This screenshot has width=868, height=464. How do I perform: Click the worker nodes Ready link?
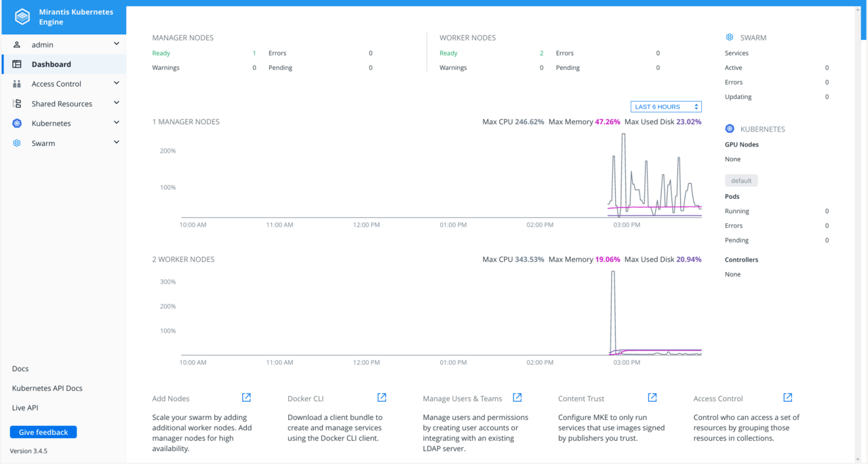tap(448, 53)
